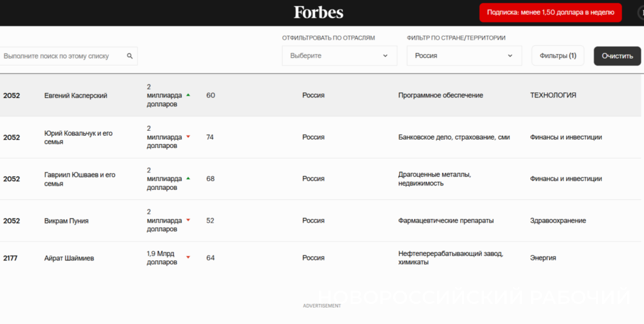Select Гавриил Юшваев и его семья
644x324 pixels.
point(79,179)
